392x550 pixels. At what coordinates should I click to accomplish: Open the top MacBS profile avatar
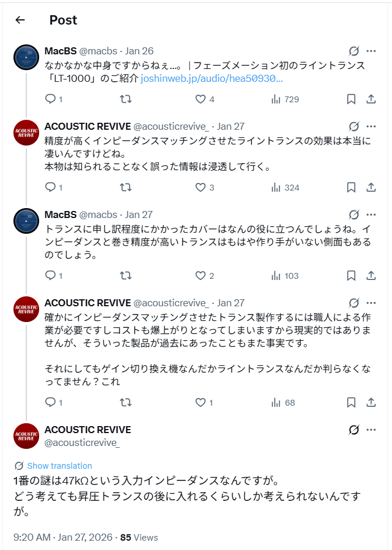click(x=26, y=57)
